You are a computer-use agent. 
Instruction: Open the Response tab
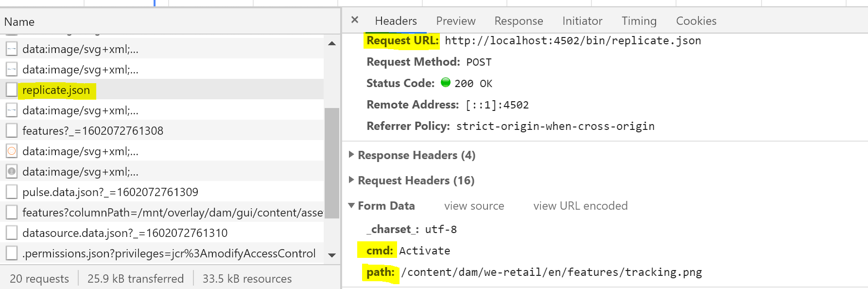[519, 21]
